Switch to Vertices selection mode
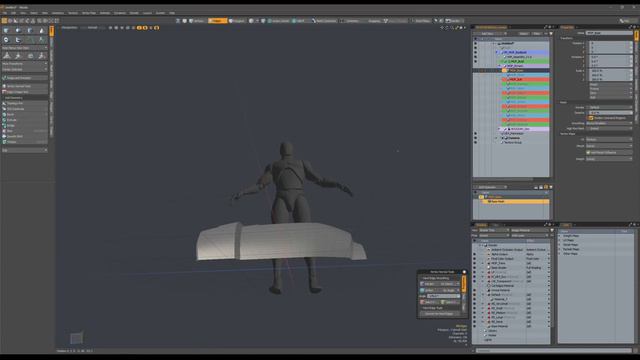The height and width of the screenshot is (360, 640). click(198, 20)
